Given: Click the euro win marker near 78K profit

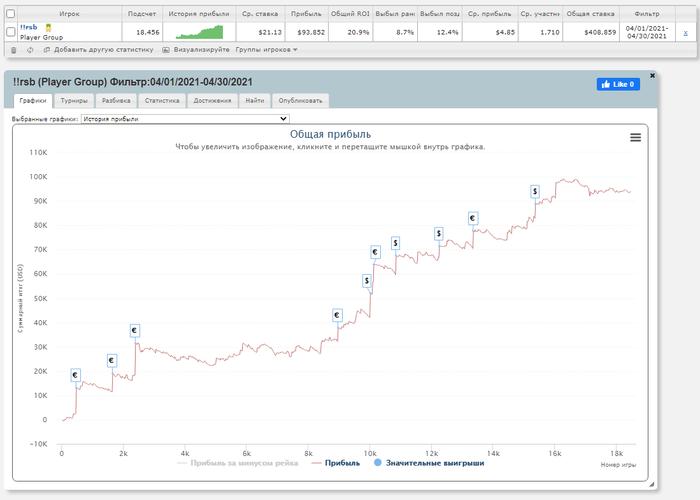Looking at the screenshot, I should [x=473, y=218].
